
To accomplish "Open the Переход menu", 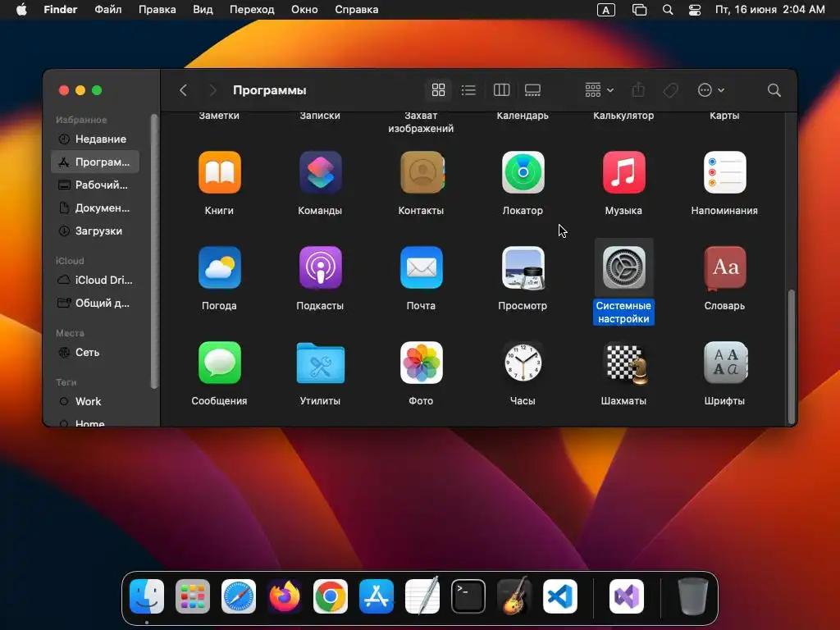I will (x=252, y=10).
